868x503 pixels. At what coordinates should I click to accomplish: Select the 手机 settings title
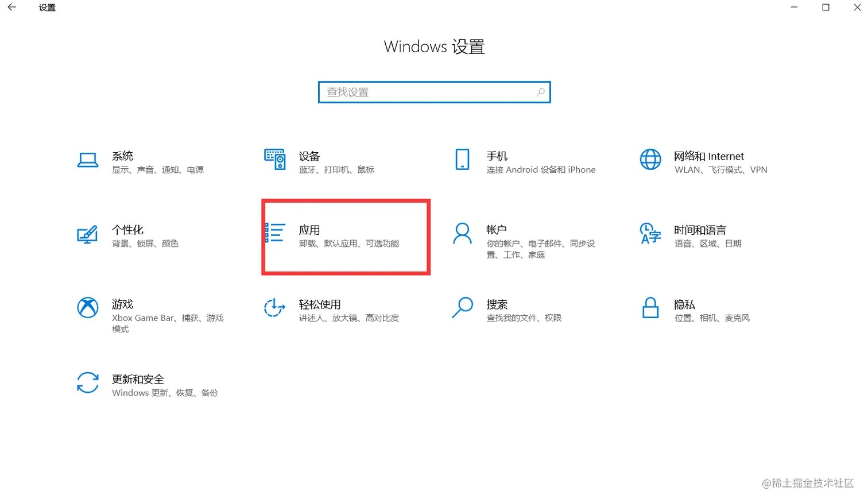pos(497,156)
